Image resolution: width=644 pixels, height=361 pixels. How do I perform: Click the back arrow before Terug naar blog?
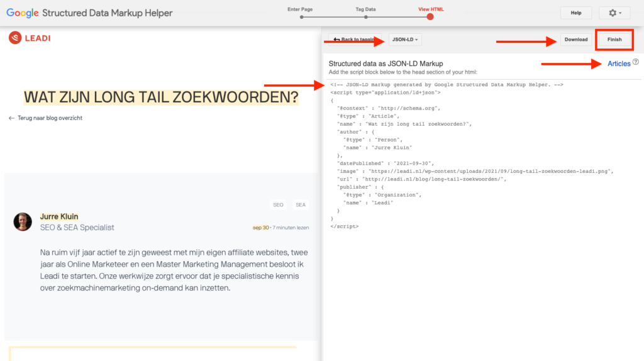pos(11,118)
